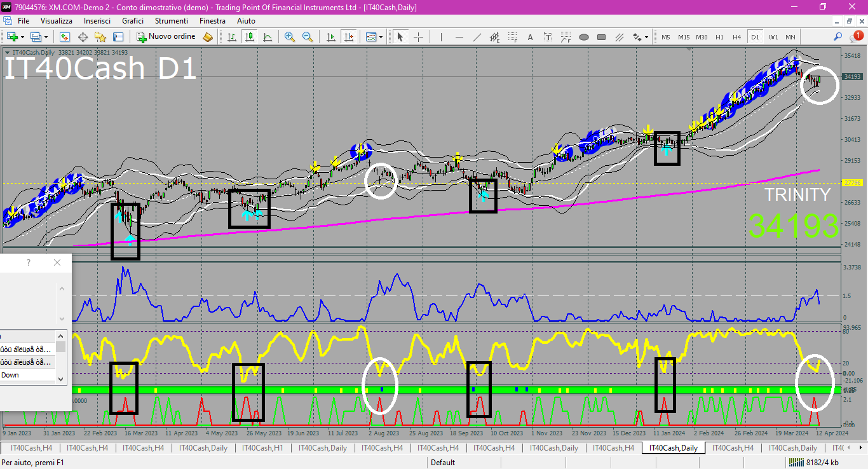Open the Terminal panel icon

[x=118, y=37]
